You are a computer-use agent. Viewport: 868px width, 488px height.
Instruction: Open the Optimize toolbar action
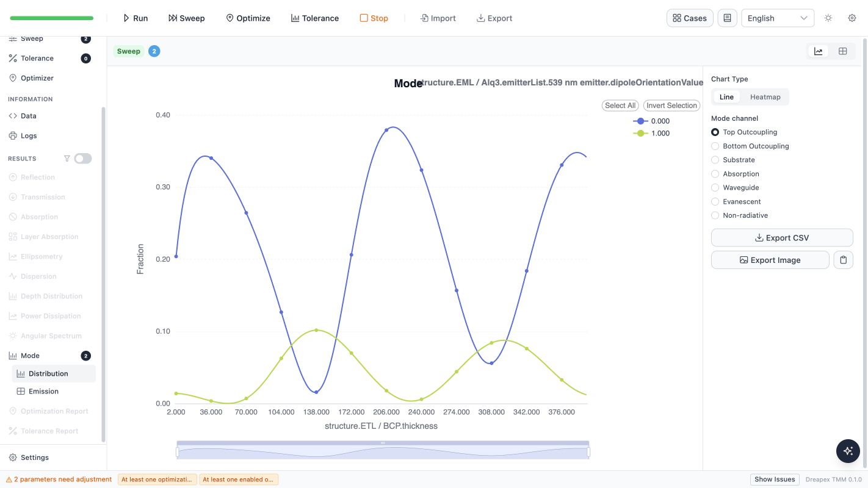(x=248, y=18)
